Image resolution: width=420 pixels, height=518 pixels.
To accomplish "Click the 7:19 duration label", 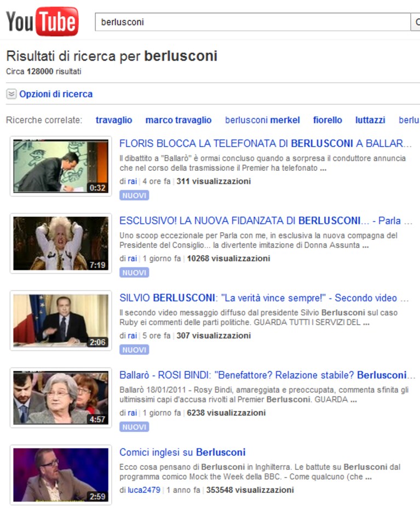I will [97, 265].
